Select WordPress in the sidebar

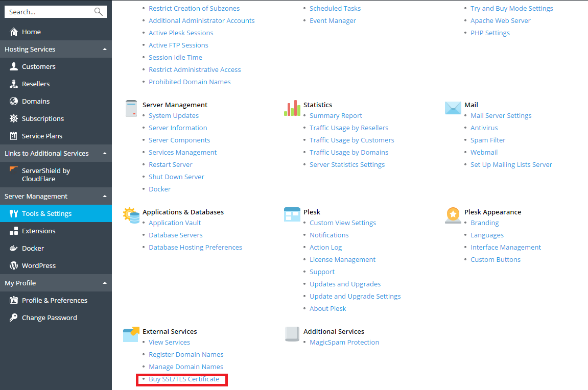pos(39,266)
